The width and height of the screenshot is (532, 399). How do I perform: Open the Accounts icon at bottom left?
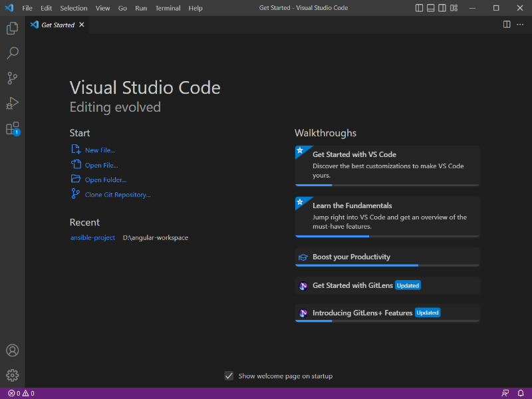coord(12,350)
